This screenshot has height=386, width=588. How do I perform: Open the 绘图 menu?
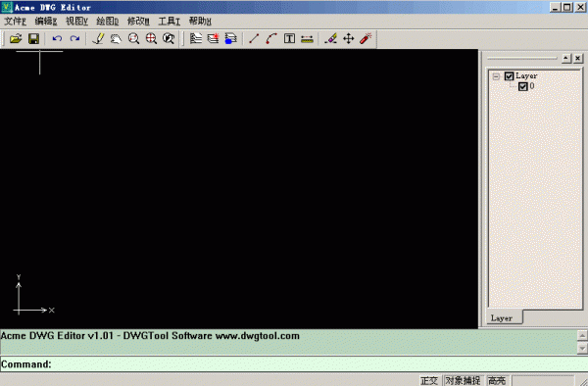pyautogui.click(x=108, y=22)
